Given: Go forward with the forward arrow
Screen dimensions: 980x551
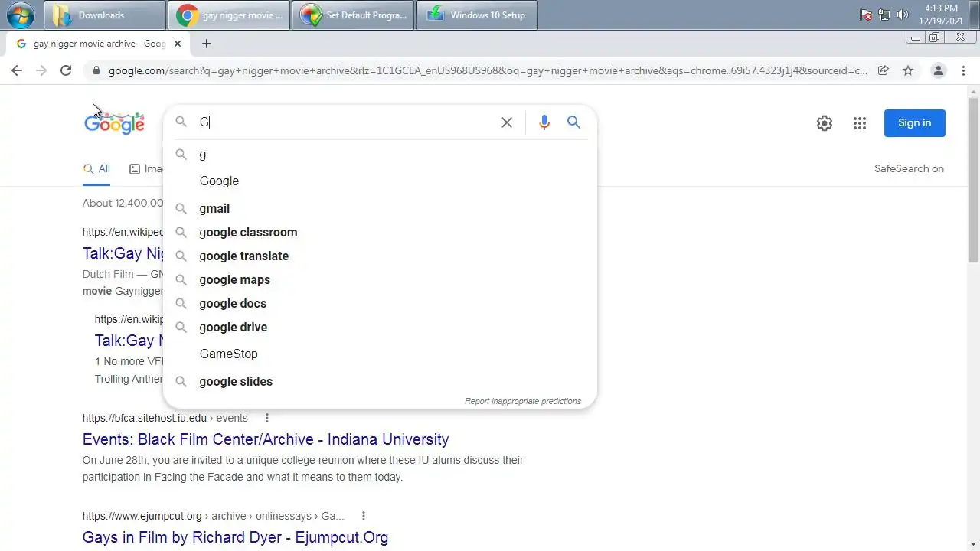Looking at the screenshot, I should [41, 70].
